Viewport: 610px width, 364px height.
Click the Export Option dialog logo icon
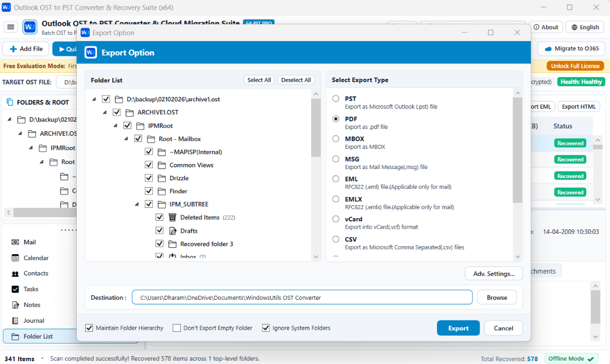[x=91, y=52]
